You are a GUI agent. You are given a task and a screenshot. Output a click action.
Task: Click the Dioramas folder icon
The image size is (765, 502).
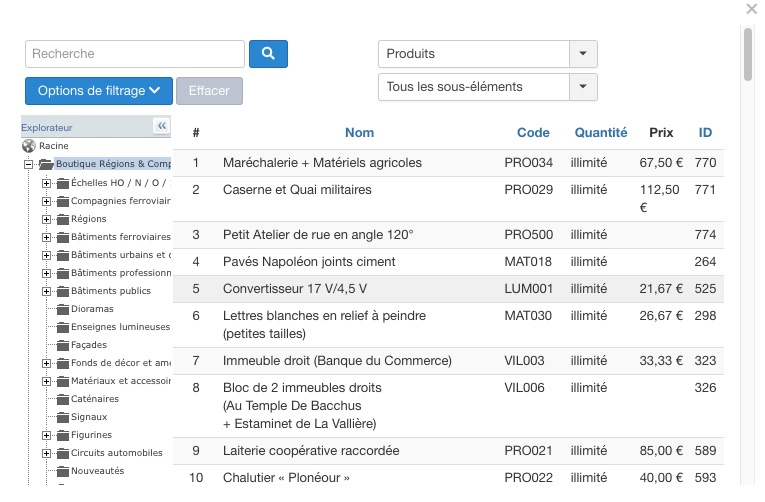pyautogui.click(x=62, y=309)
